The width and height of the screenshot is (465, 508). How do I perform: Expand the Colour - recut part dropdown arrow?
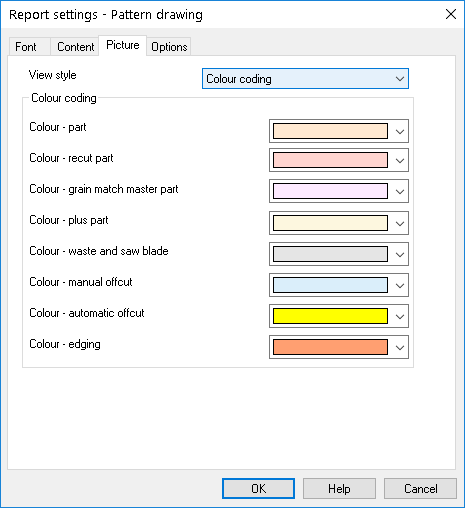point(400,160)
